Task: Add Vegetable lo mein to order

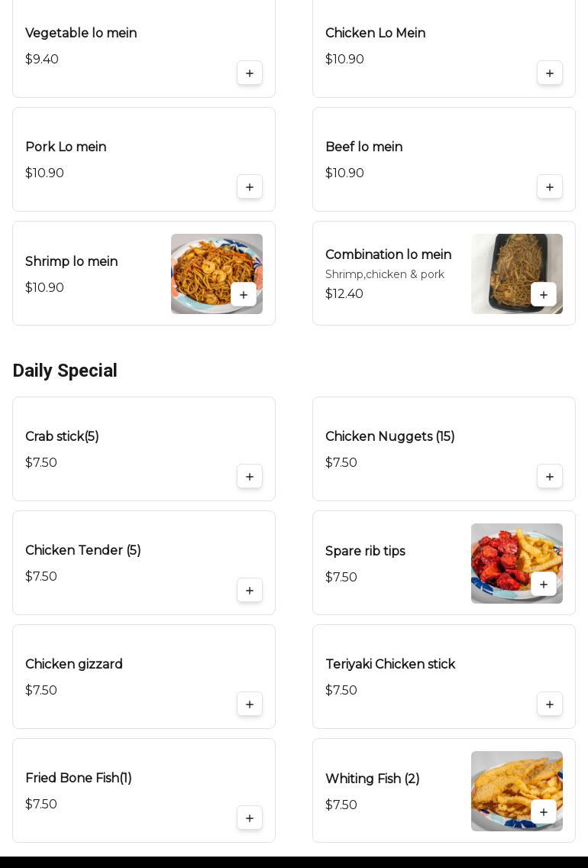Action: (250, 73)
